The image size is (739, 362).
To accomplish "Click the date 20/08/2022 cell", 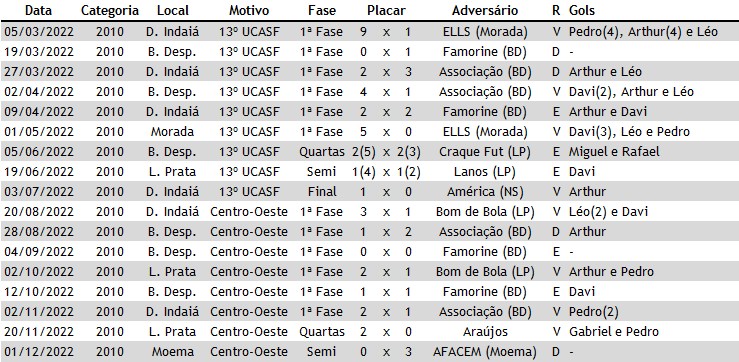I will [x=39, y=212].
